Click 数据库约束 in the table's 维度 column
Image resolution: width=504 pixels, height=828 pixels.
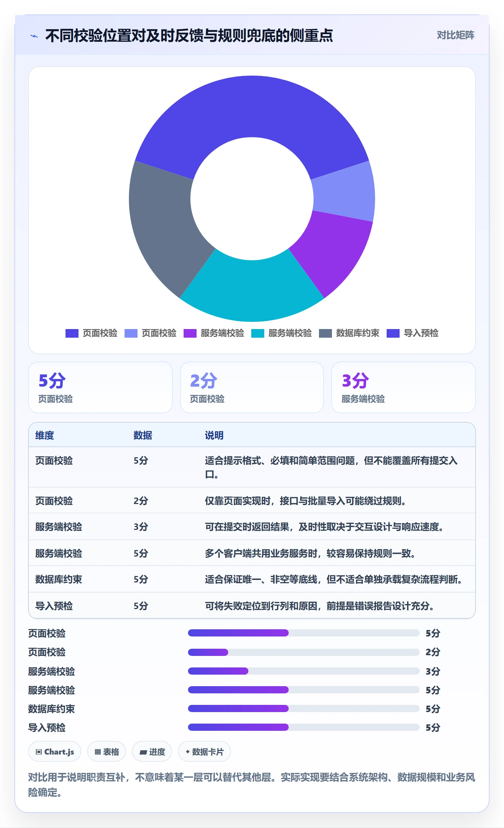pos(59,579)
